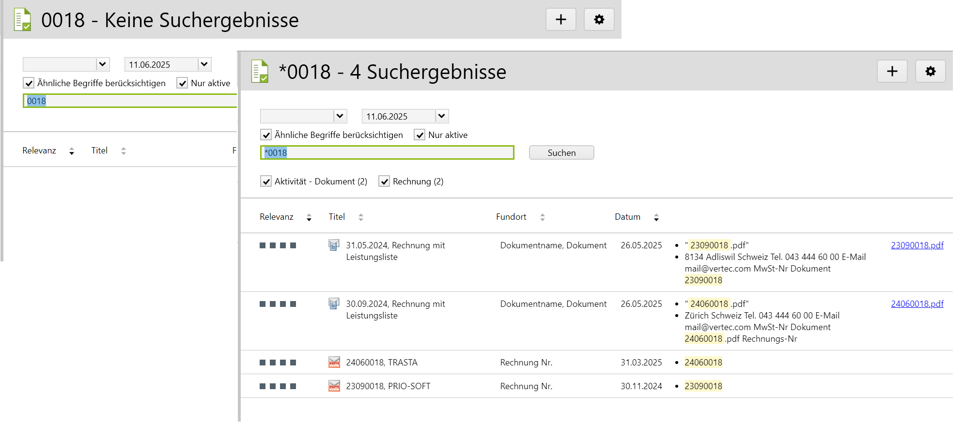Click the plus button in the Keine Suchergebnisse header

coord(560,19)
